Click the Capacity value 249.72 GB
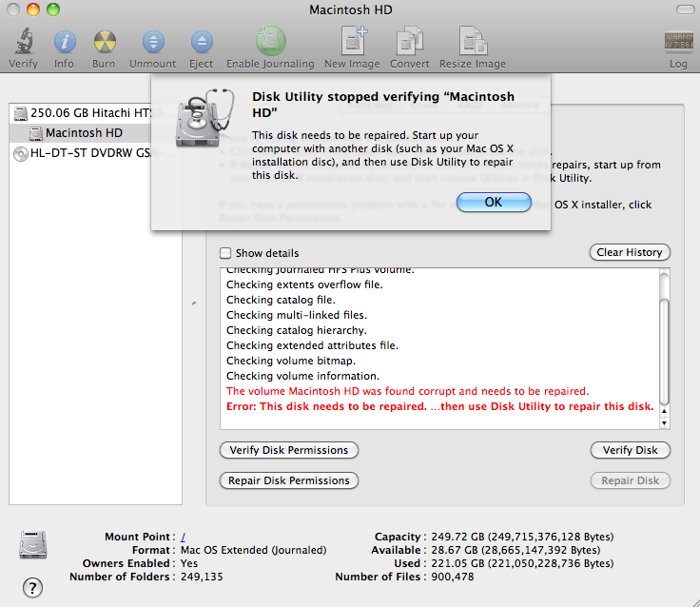The height and width of the screenshot is (607, 700). [x=522, y=537]
